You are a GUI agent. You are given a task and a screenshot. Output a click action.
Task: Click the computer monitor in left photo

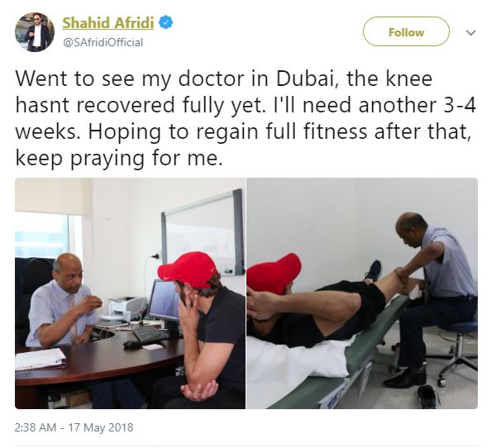point(164,300)
